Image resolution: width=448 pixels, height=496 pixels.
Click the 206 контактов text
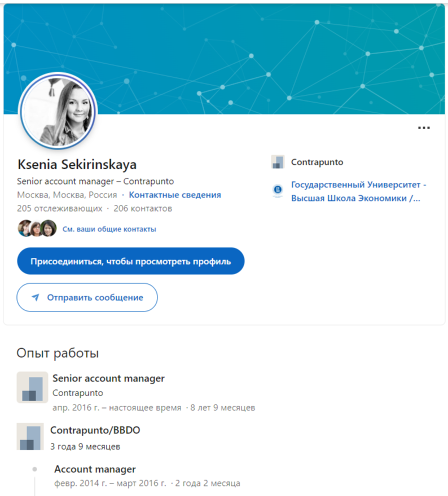(143, 208)
